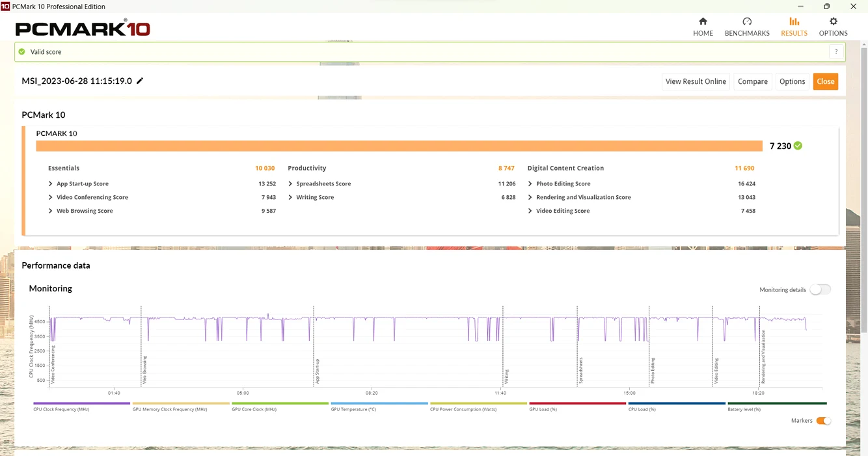Click the Essentials score 10 030
Viewport: 868px width, 456px height.
pos(265,168)
